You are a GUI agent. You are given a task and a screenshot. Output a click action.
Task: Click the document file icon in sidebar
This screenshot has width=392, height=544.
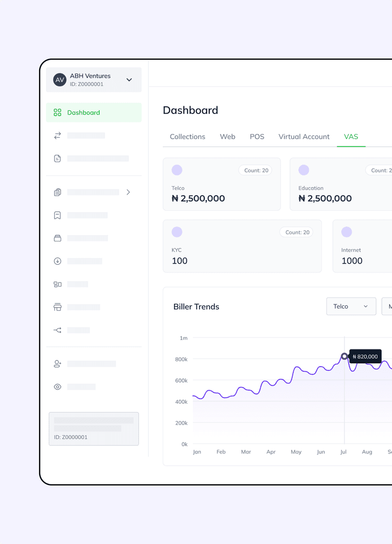coord(57,158)
